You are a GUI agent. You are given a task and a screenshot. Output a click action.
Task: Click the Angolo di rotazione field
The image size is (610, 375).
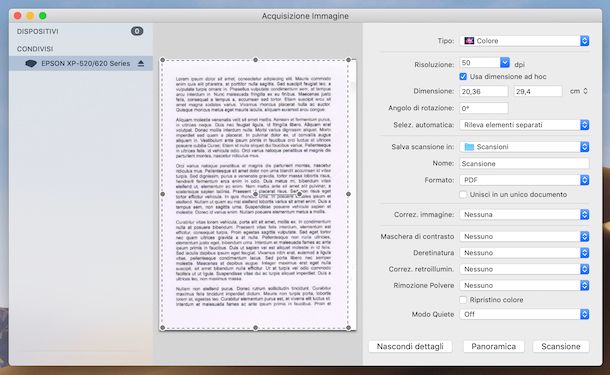click(484, 109)
